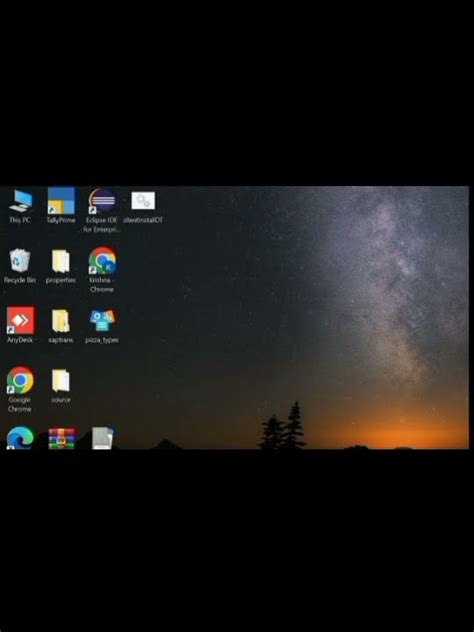Image resolution: width=474 pixels, height=632 pixels.
Task: Click the gray document file icon beside WinRAR
Action: coord(102,438)
